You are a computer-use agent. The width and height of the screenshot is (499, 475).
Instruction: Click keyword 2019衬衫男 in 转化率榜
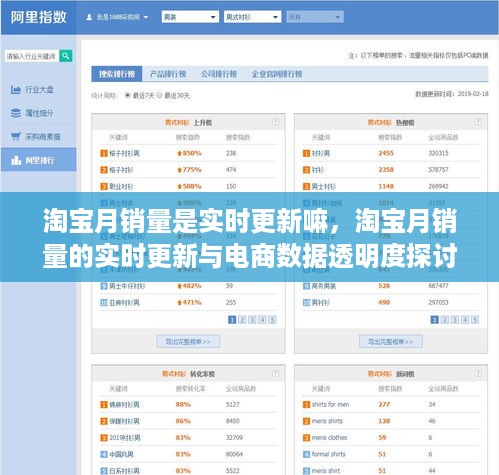pyautogui.click(x=125, y=438)
